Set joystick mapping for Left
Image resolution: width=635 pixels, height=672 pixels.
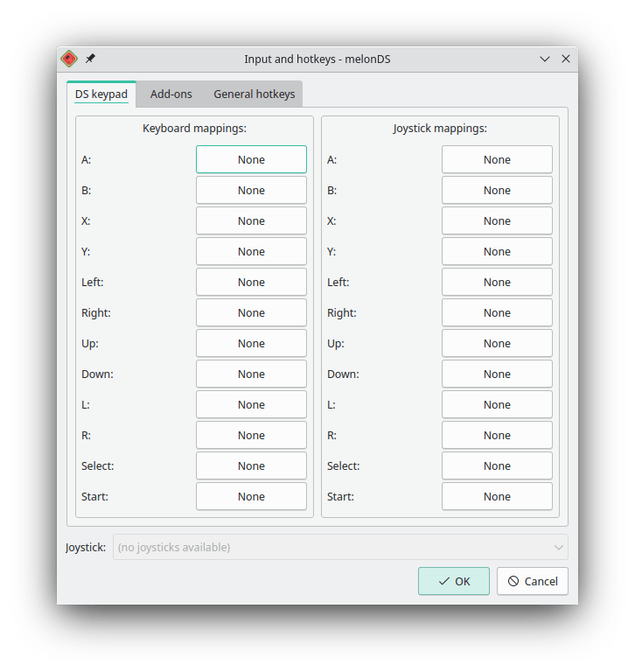tap(497, 282)
